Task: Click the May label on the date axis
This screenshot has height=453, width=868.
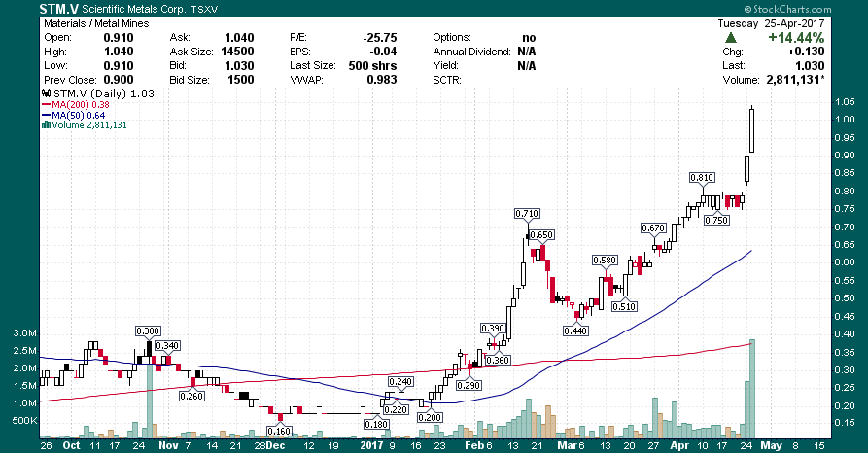Action: (x=771, y=445)
